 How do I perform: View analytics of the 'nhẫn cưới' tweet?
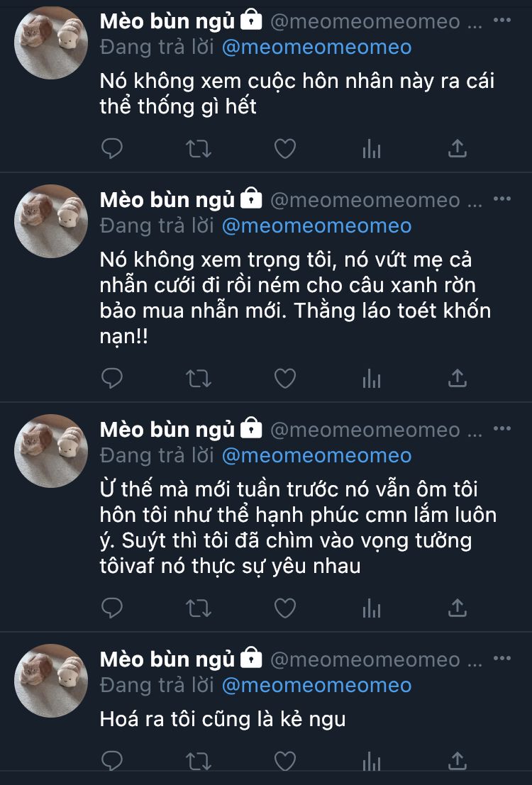pos(371,379)
